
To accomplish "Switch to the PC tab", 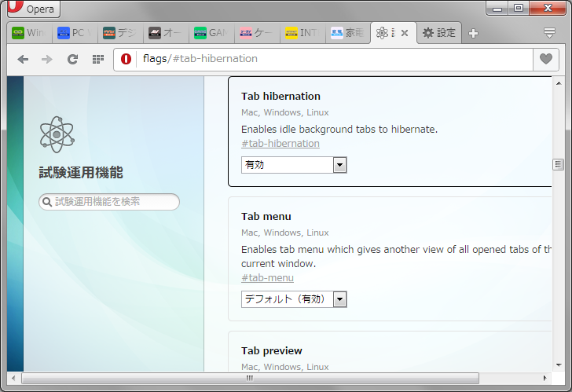I will (75, 33).
